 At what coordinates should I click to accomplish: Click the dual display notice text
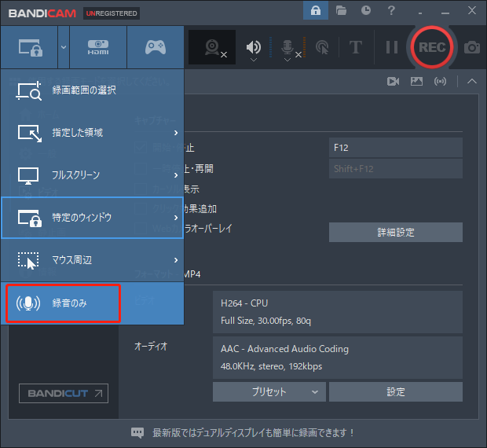(x=253, y=433)
